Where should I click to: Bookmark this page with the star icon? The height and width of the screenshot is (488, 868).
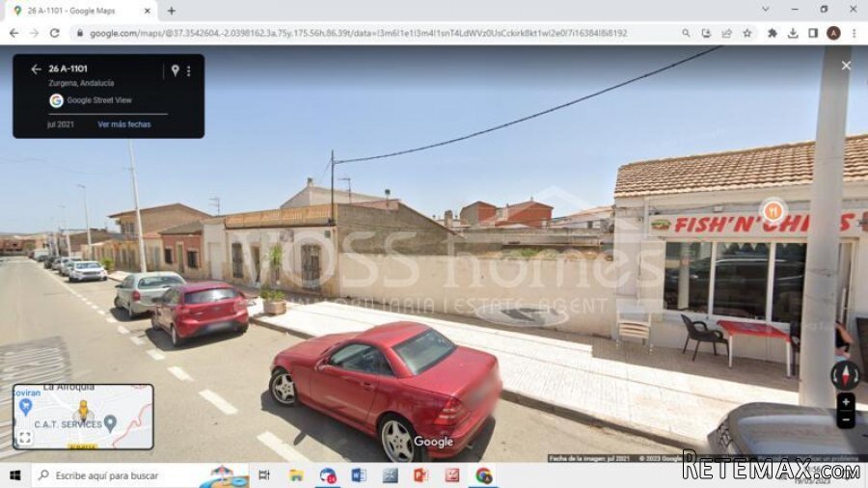pos(747,33)
